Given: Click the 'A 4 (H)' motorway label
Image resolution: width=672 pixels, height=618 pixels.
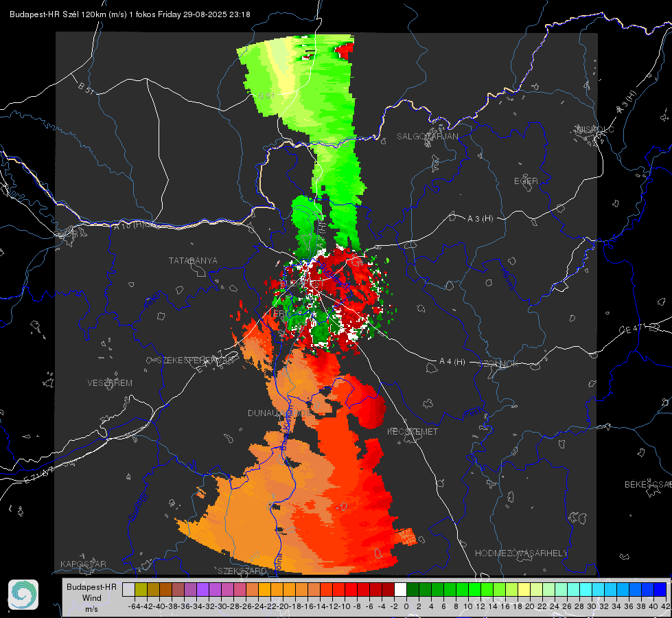Looking at the screenshot, I should [452, 362].
